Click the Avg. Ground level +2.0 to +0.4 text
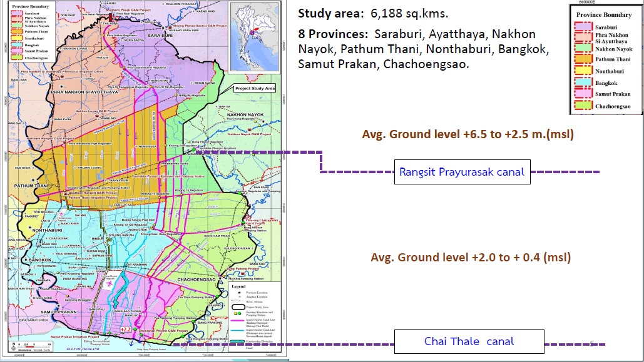Viewport: 644px width, 362px height. pos(471,257)
